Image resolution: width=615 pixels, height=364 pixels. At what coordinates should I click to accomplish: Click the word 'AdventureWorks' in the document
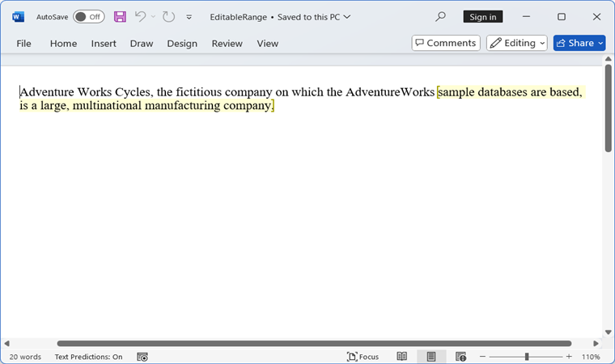[390, 92]
